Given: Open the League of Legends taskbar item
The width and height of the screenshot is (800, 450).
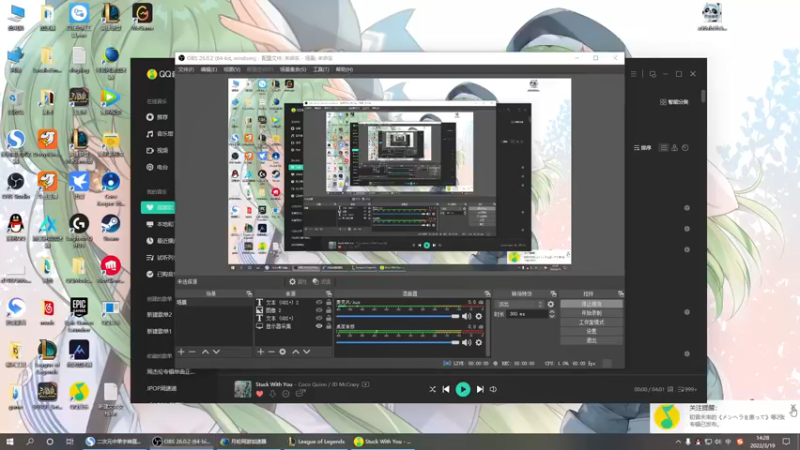Looking at the screenshot, I should point(316,441).
